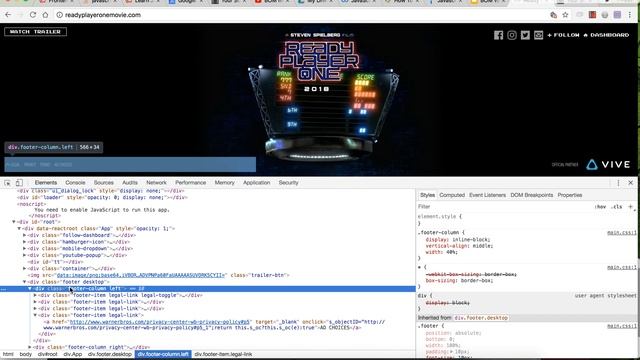
Task: Open the Security tab
Action: coord(289,183)
